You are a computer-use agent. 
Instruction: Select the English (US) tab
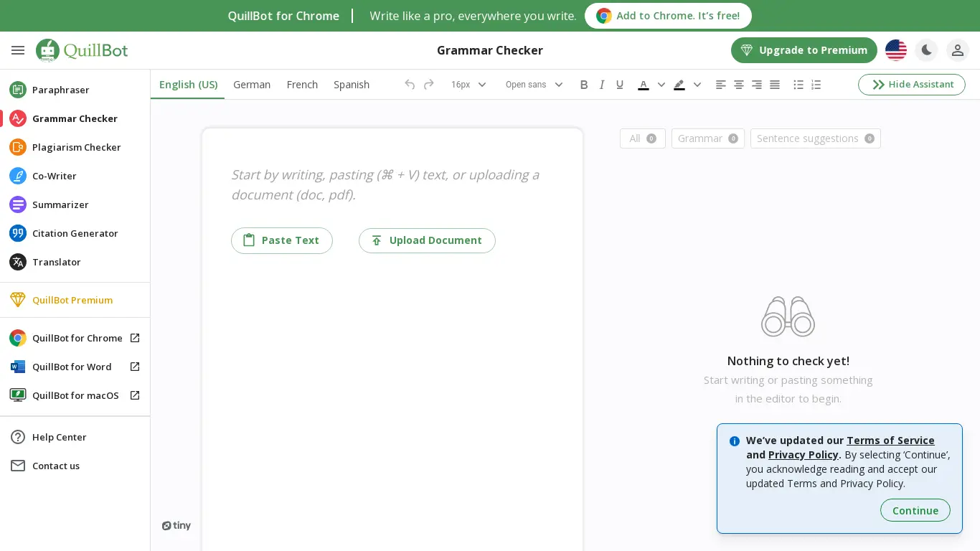click(189, 85)
